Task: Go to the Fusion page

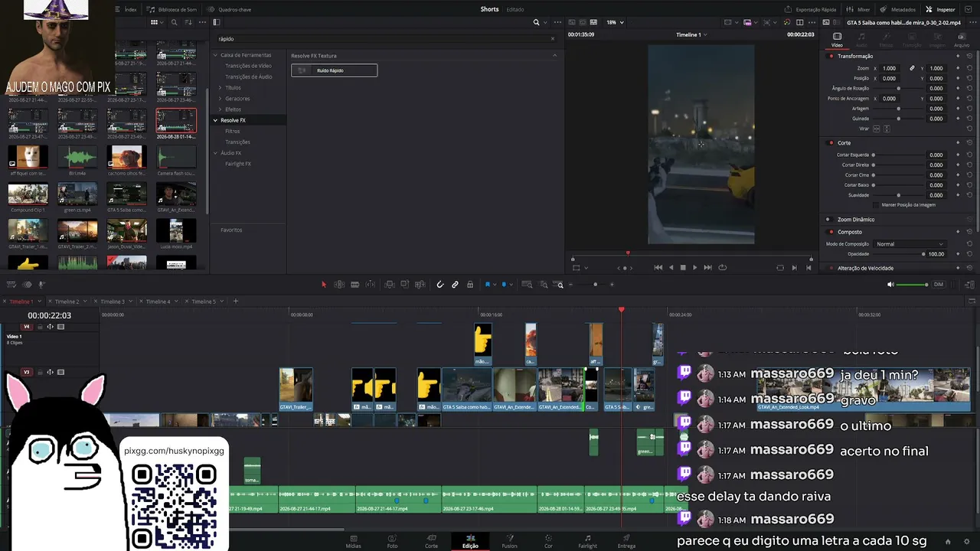Action: (x=509, y=541)
